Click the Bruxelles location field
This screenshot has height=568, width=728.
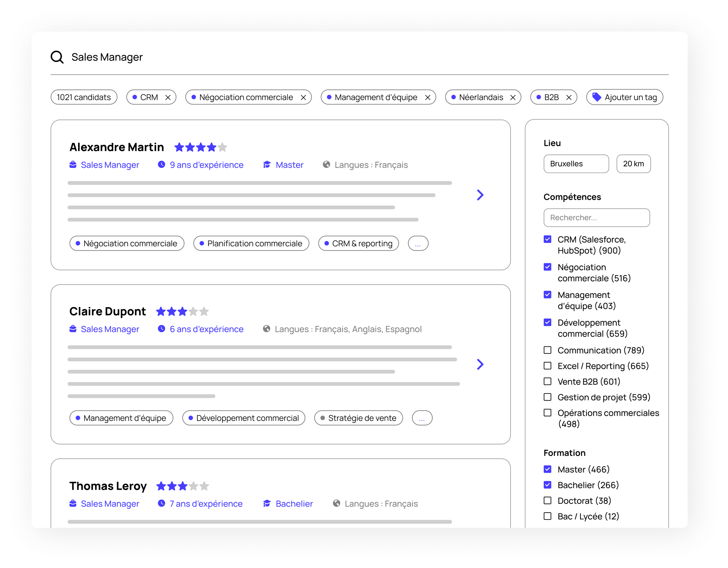point(576,164)
